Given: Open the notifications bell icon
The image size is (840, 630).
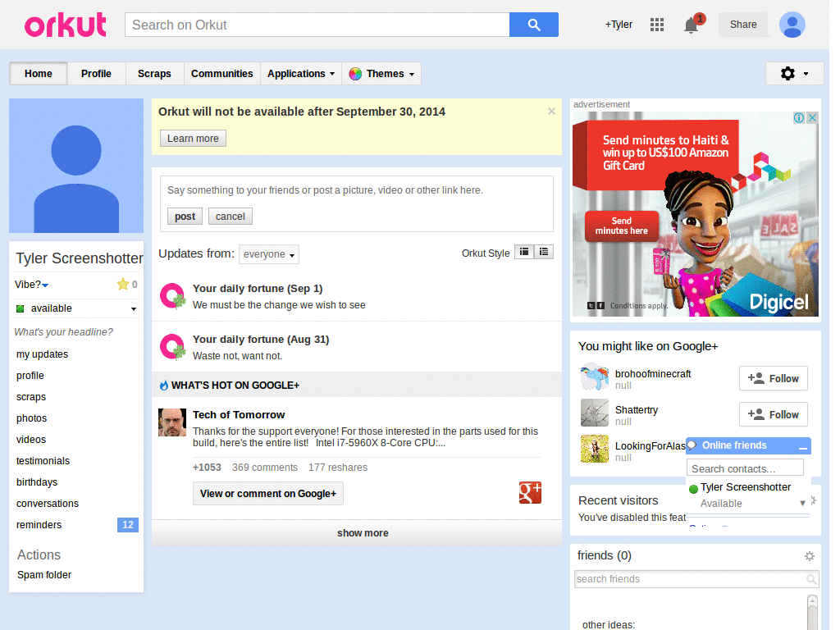Looking at the screenshot, I should point(691,25).
